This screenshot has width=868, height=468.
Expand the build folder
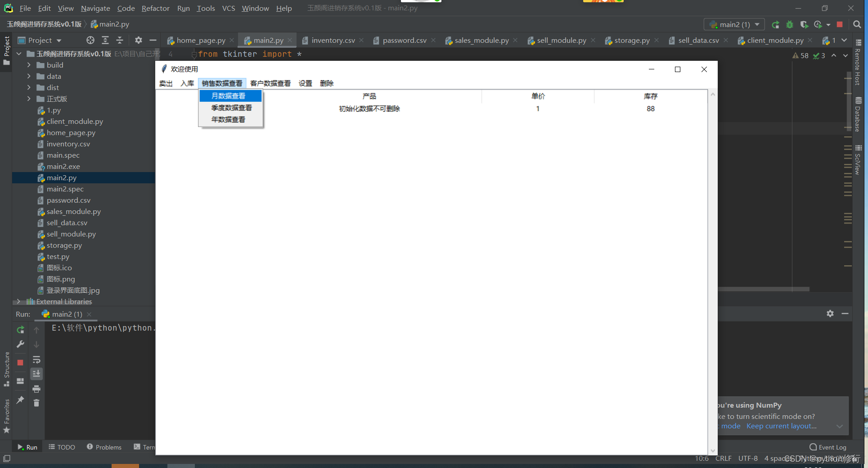pos(29,65)
